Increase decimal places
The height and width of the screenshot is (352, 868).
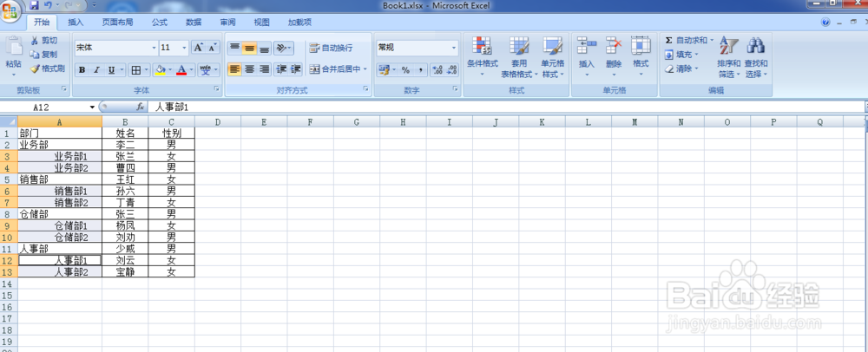coord(437,69)
